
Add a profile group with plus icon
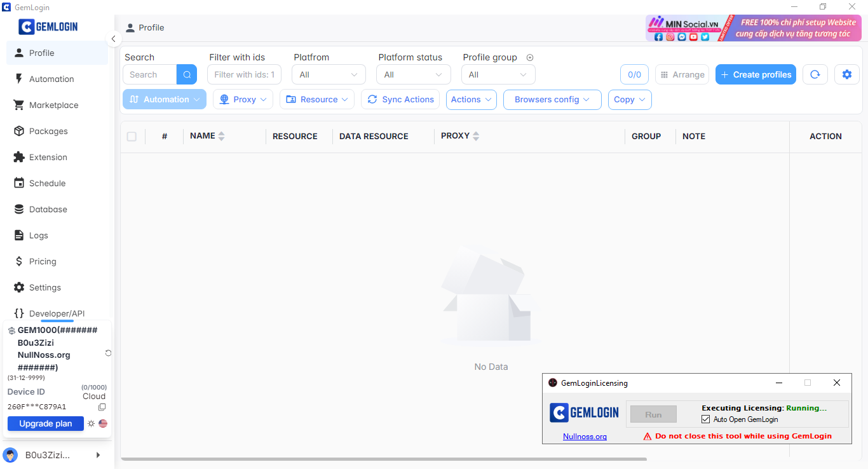pos(530,57)
